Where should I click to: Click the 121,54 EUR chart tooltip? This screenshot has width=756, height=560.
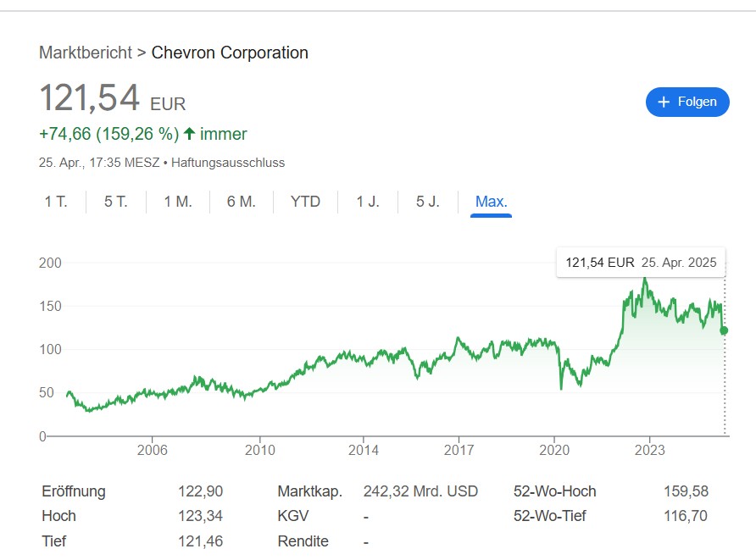pos(641,263)
